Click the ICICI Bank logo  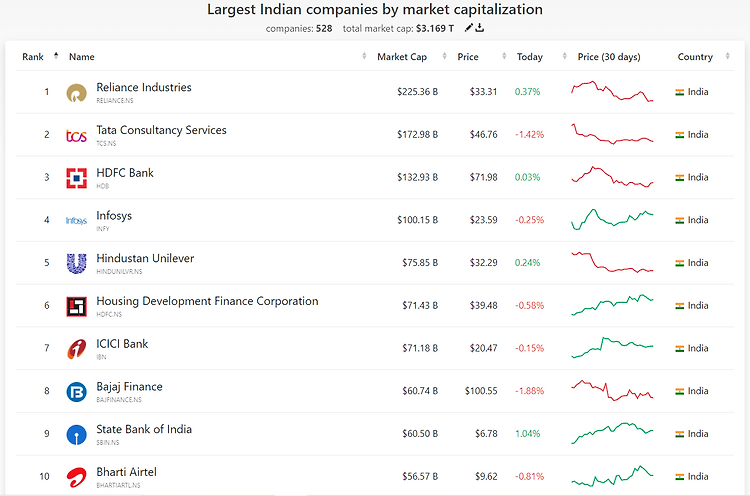click(x=77, y=349)
